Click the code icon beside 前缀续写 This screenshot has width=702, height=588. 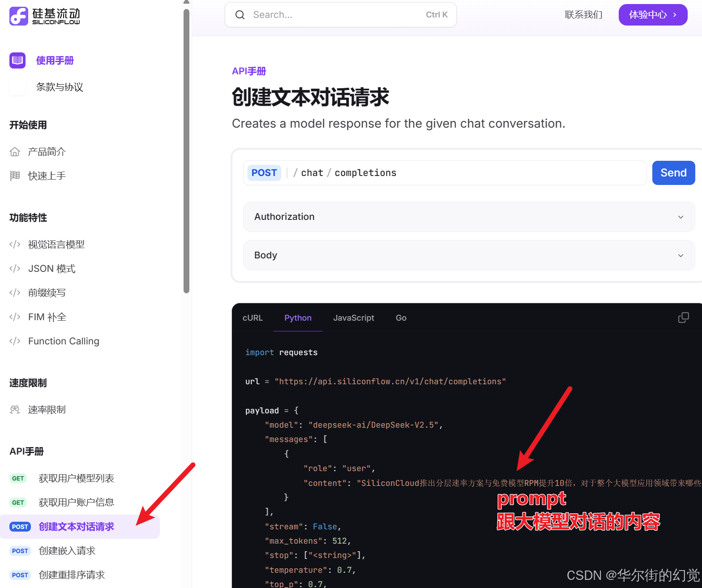point(15,293)
